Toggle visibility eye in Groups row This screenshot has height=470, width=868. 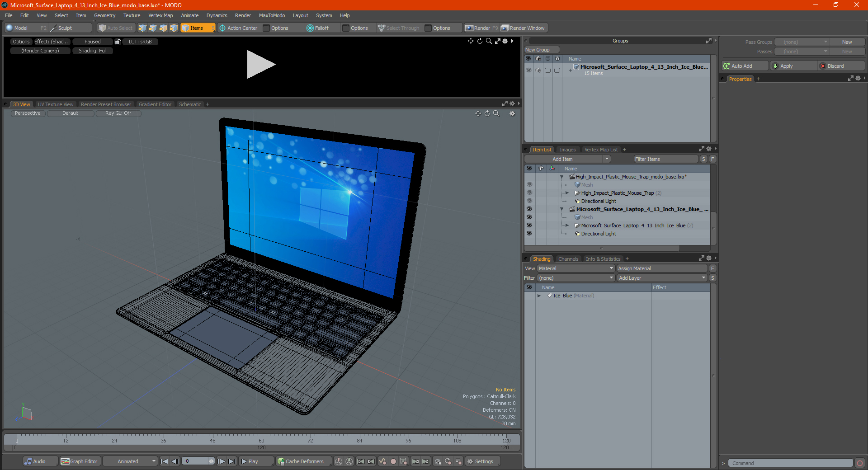tap(528, 70)
